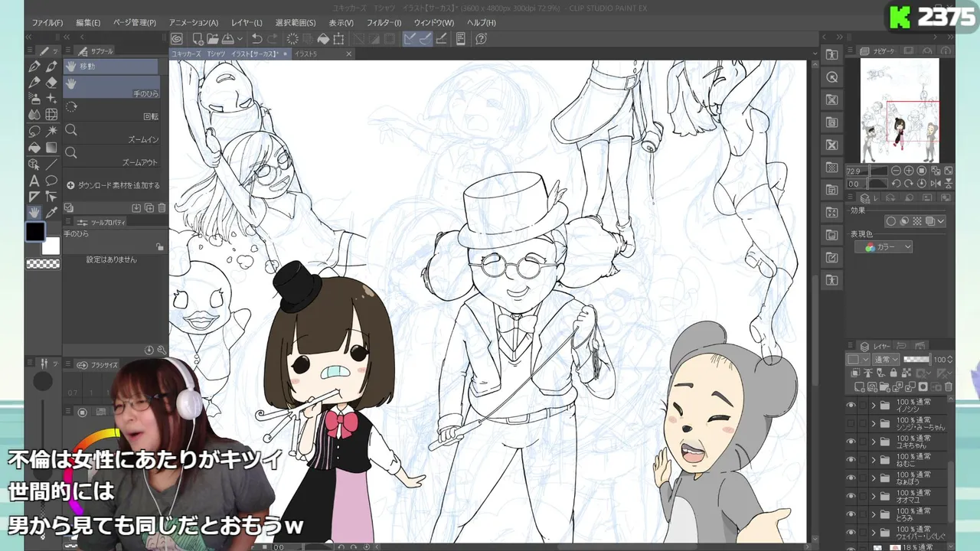Image resolution: width=980 pixels, height=551 pixels.
Task: Expand the イノシシ layer folder
Action: (874, 406)
